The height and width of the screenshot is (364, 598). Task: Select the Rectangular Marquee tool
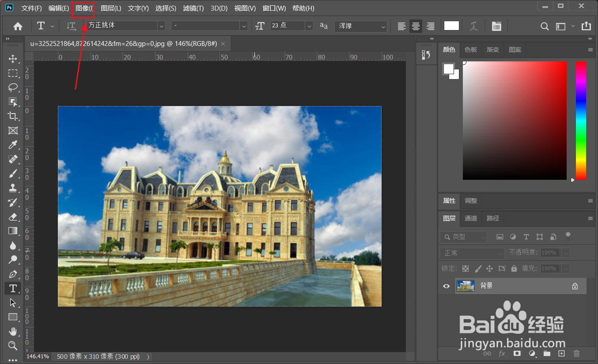pos(13,73)
